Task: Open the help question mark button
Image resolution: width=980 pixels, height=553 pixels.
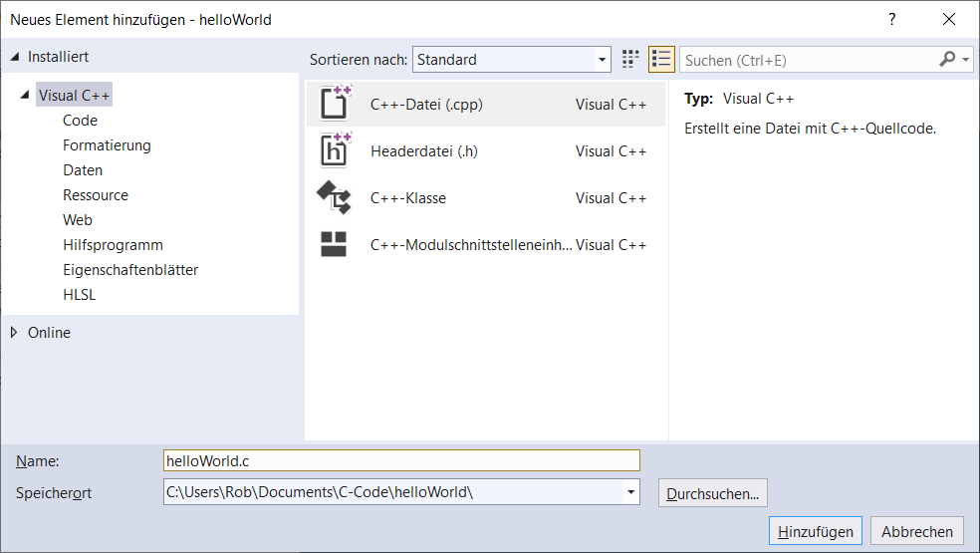Action: click(891, 19)
